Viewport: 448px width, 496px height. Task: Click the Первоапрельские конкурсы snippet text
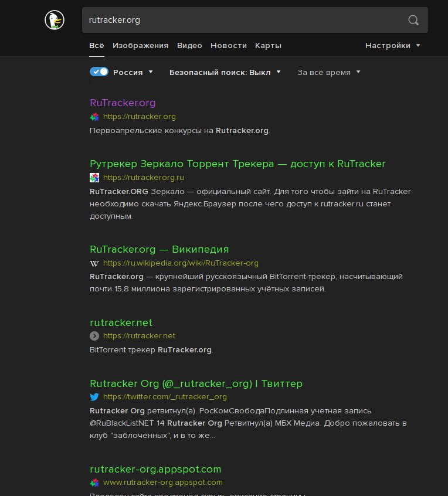pos(179,131)
